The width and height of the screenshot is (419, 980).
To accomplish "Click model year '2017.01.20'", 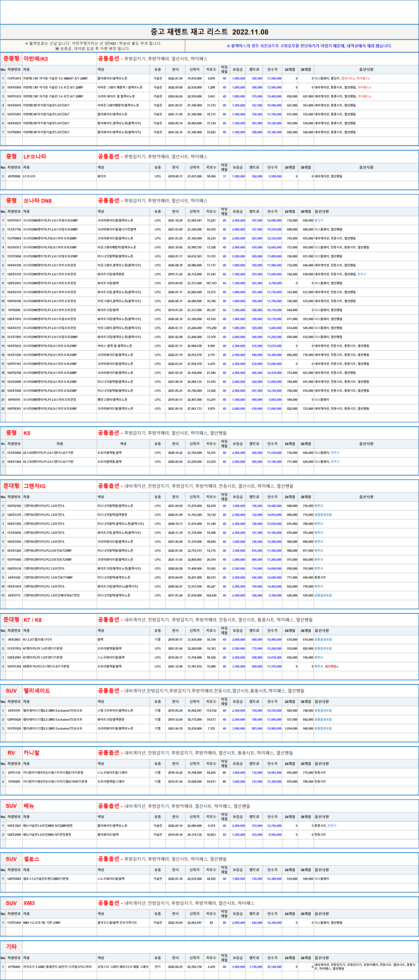I will [x=175, y=595].
